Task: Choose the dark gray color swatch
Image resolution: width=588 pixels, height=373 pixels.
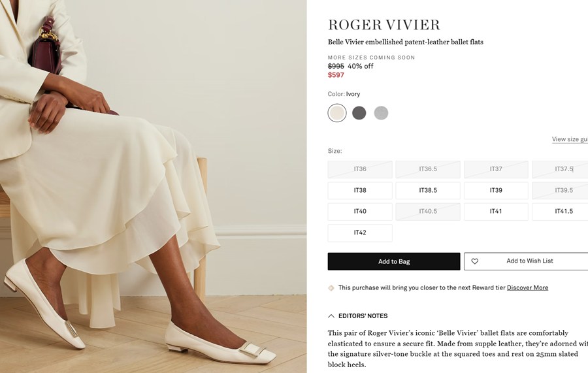Action: 359,113
